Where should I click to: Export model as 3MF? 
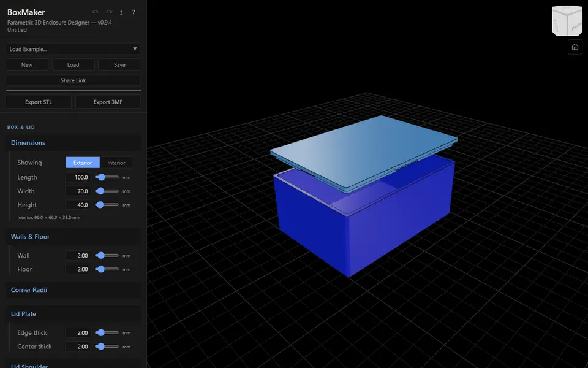coord(108,102)
